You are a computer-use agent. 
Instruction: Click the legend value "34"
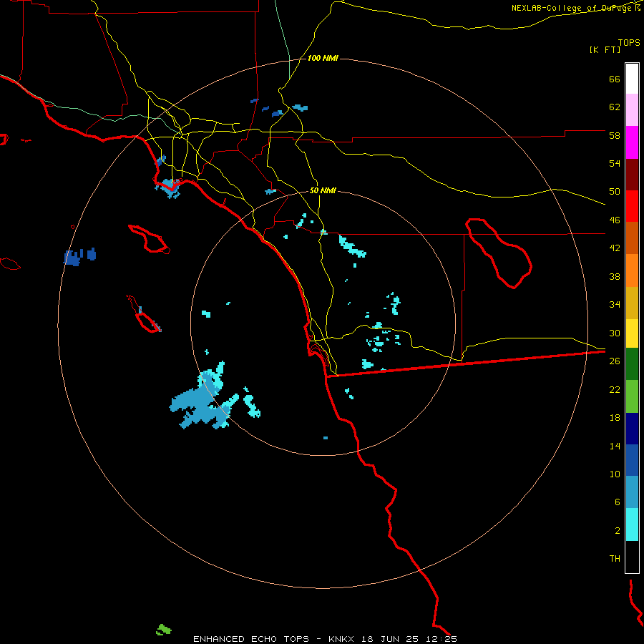pos(615,305)
